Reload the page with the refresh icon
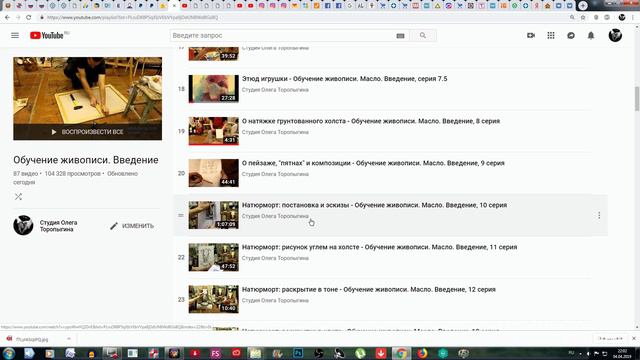Image resolution: width=640 pixels, height=360 pixels. click(29, 18)
